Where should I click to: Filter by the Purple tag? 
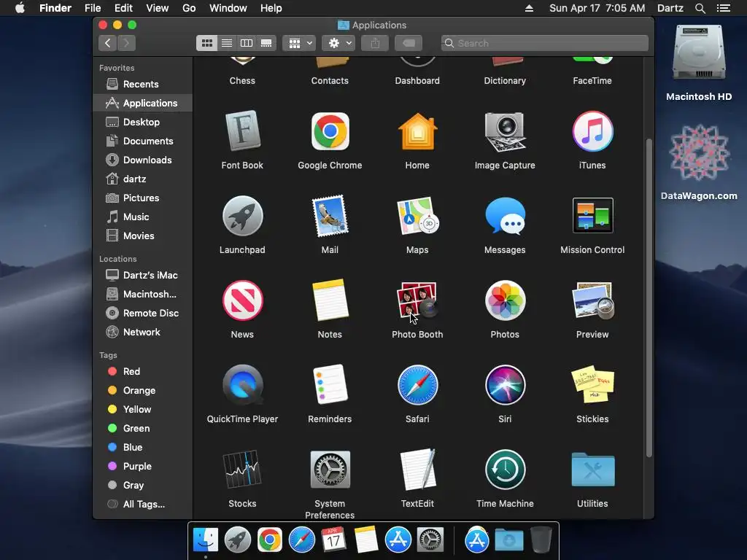[x=142, y=466]
